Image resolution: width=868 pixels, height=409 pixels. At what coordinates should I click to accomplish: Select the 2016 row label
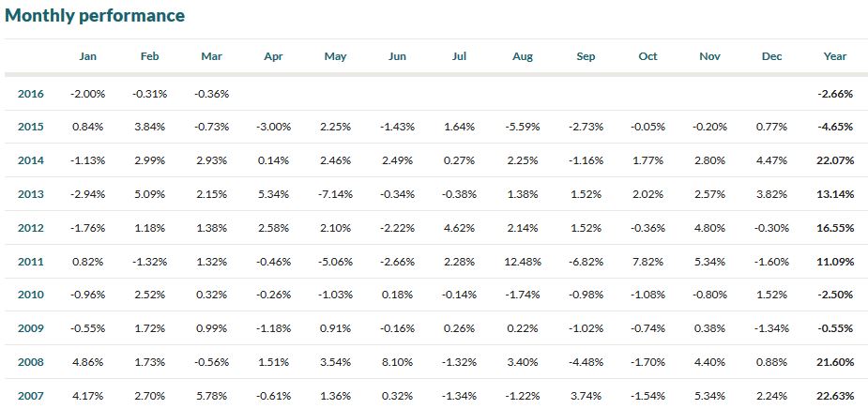click(31, 93)
